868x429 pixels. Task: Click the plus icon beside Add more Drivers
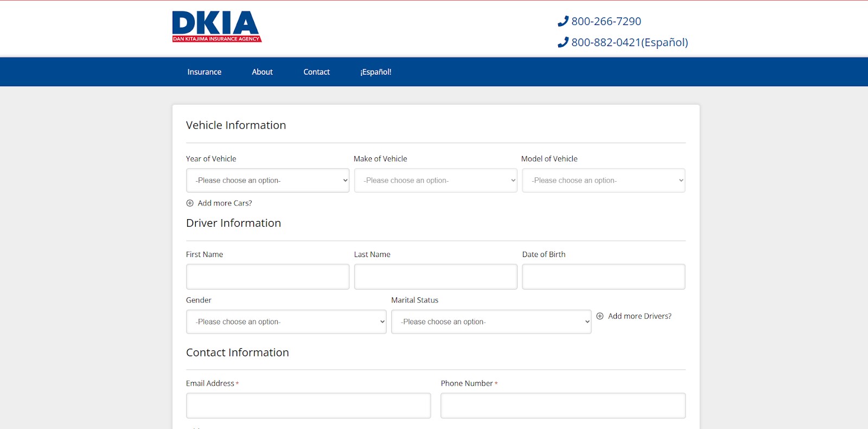600,316
